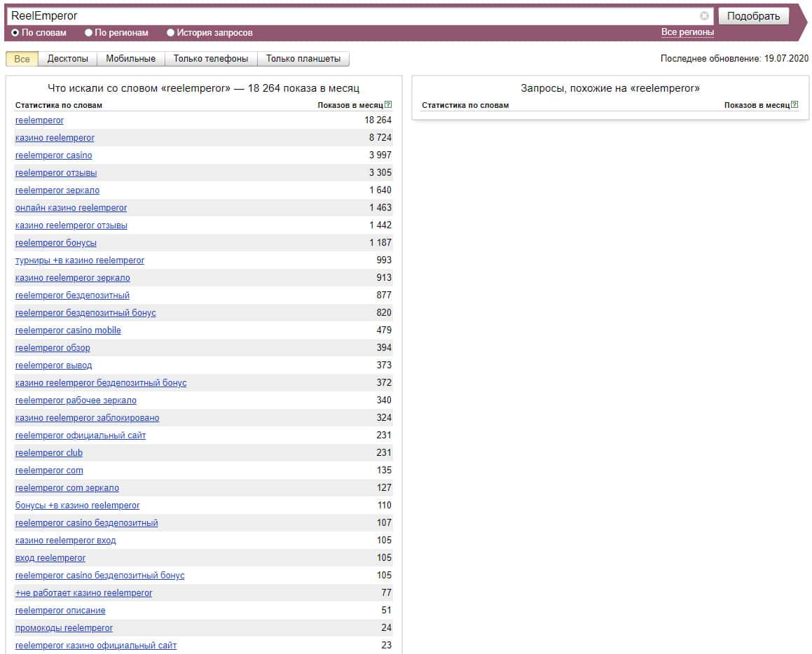This screenshot has width=812, height=654.
Task: Select the 'Только планшеты' tab
Action: click(x=303, y=59)
